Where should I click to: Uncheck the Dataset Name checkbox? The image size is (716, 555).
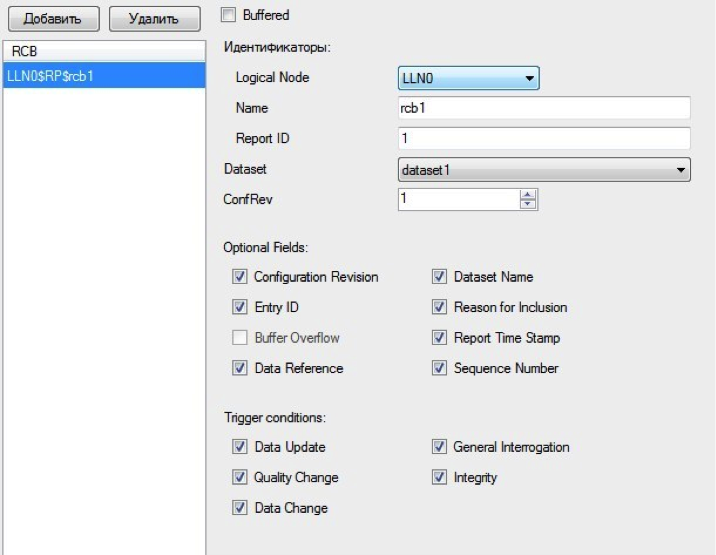click(x=439, y=276)
